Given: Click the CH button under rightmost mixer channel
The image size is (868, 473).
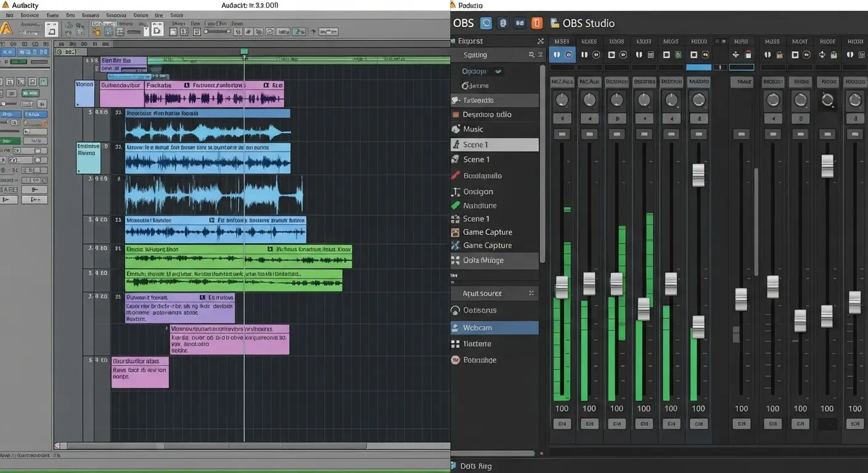Looking at the screenshot, I should [854, 424].
